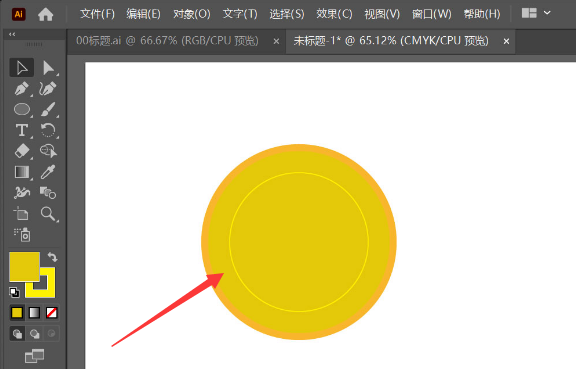Collapse the toolbar with double chevron
Image resolution: width=576 pixels, height=369 pixels.
point(12,34)
